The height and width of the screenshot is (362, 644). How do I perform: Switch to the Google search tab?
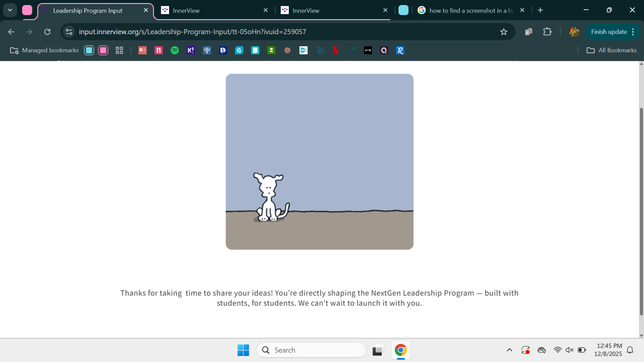coord(471,10)
